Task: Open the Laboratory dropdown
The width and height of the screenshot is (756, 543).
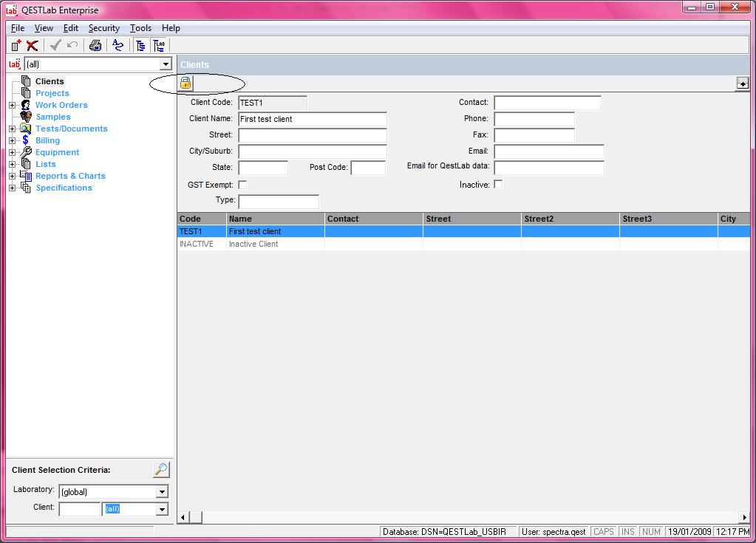Action: tap(162, 492)
